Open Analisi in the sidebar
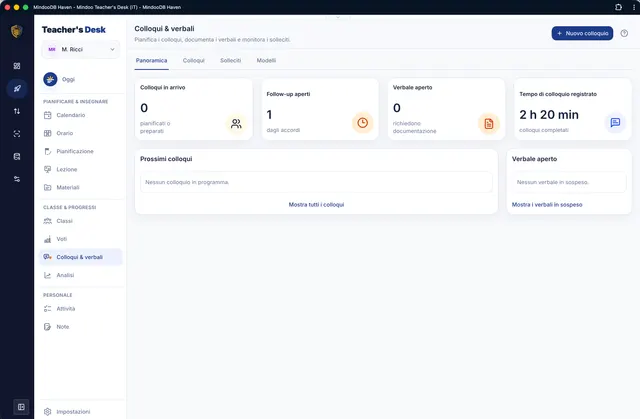This screenshot has width=640, height=419. pyautogui.click(x=81, y=275)
